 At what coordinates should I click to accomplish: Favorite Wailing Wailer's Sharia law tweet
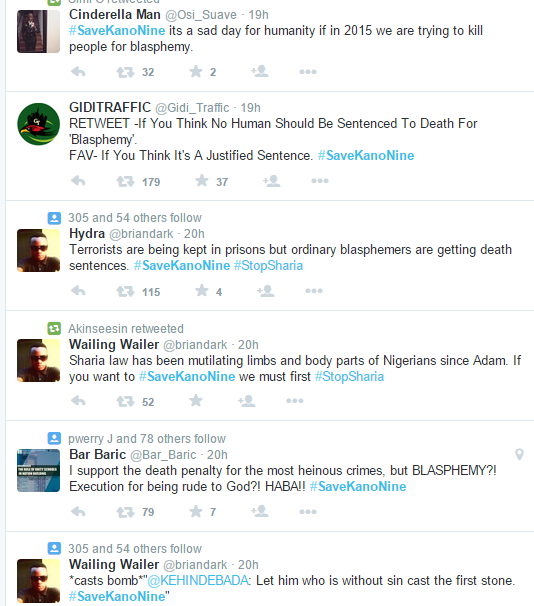(196, 400)
